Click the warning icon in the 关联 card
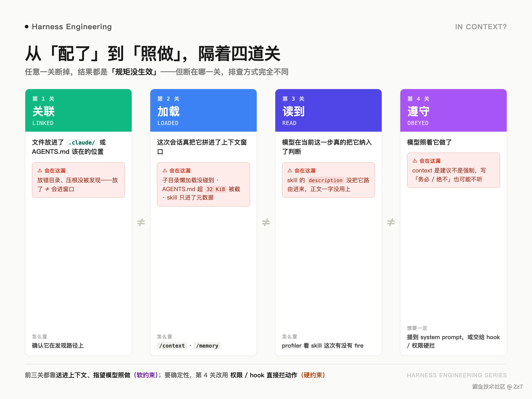532x399 pixels. tap(40, 170)
